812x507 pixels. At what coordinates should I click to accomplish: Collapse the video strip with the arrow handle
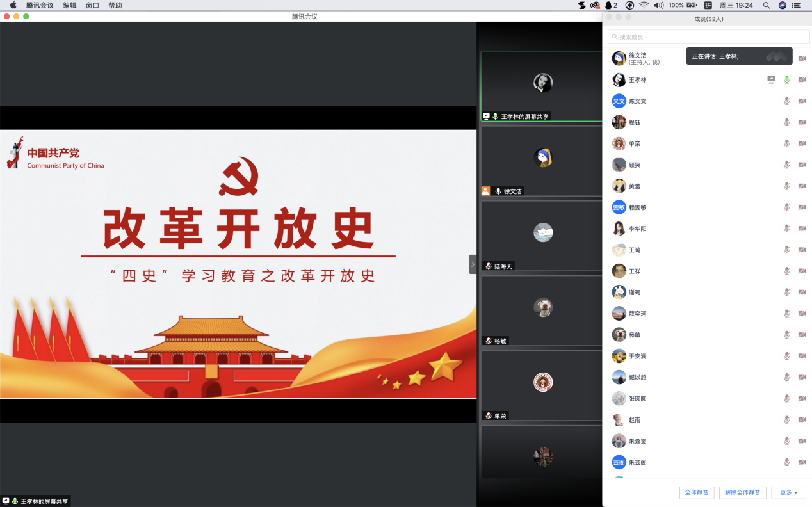473,264
